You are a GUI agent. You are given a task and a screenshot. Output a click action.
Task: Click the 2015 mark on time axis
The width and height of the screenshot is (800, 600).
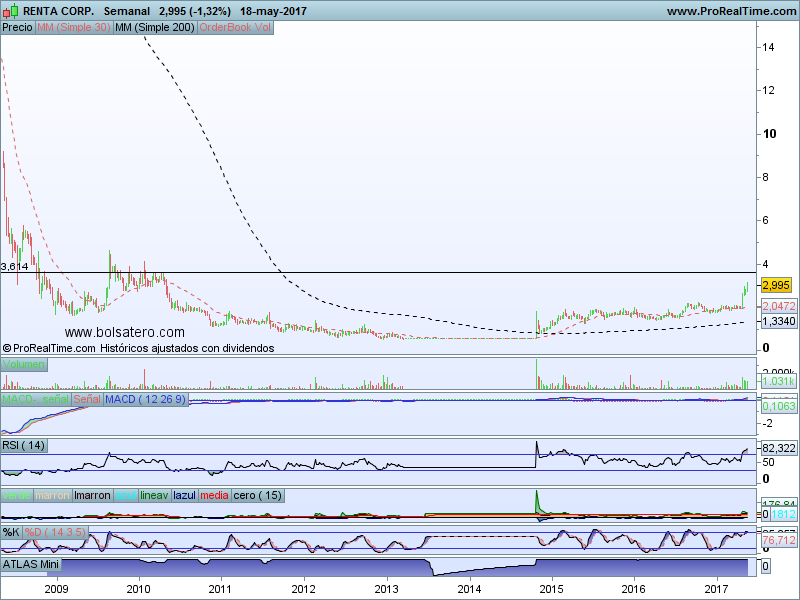tap(552, 589)
